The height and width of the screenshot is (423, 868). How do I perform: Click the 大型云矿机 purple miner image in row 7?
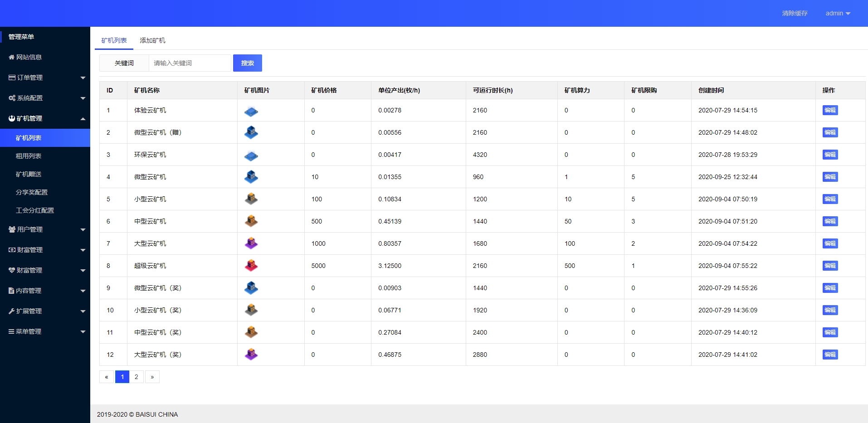click(251, 243)
